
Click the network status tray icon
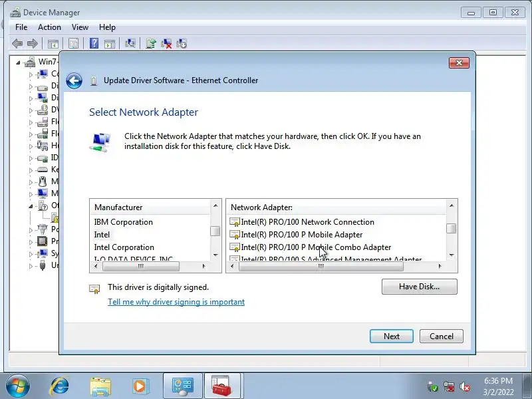[448, 386]
